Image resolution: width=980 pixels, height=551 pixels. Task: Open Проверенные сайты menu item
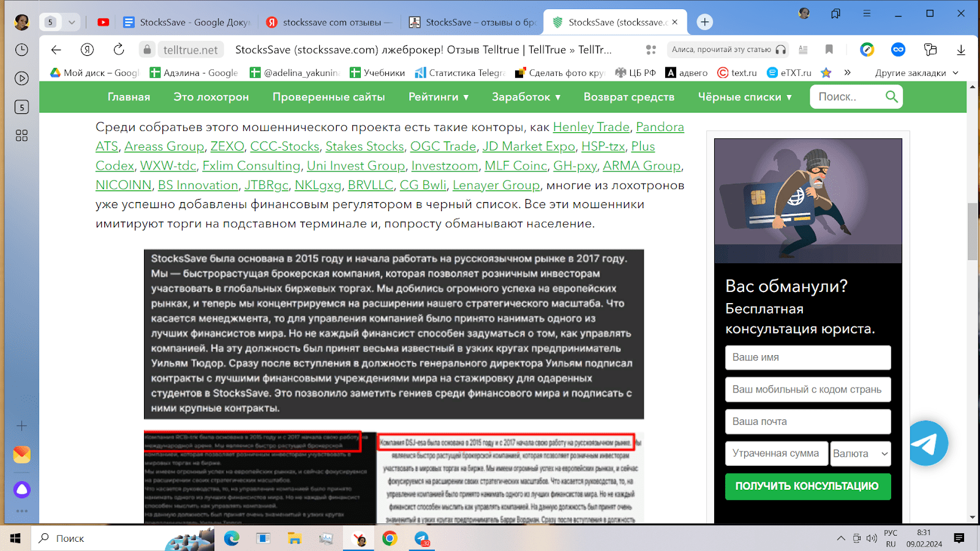point(329,97)
